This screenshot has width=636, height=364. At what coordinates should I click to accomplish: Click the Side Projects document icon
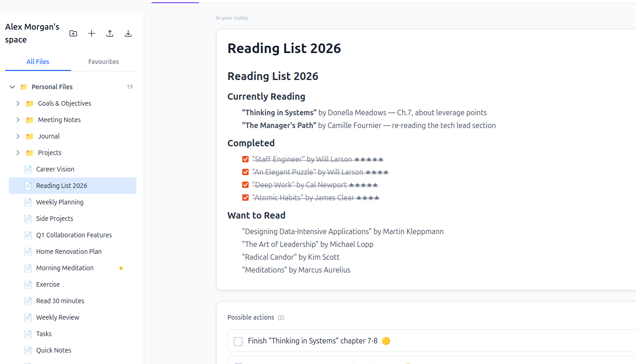[x=28, y=219]
